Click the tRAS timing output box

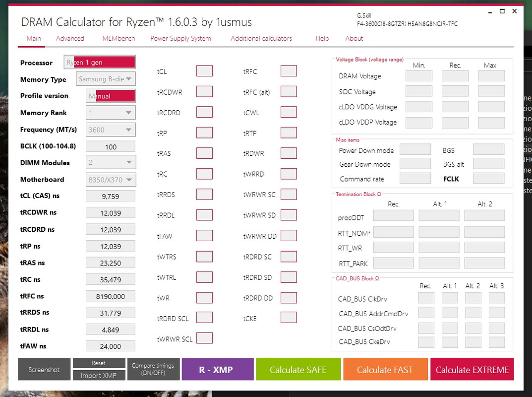point(204,153)
